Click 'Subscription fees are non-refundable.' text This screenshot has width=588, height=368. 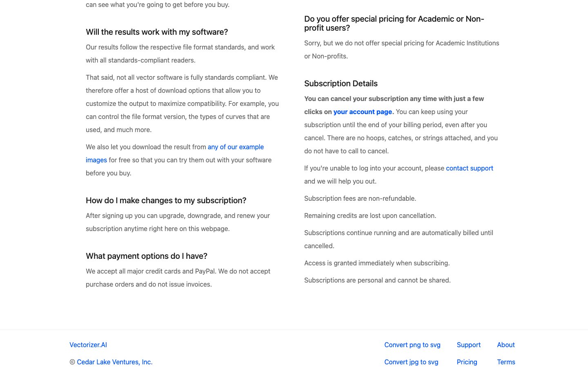pyautogui.click(x=360, y=198)
